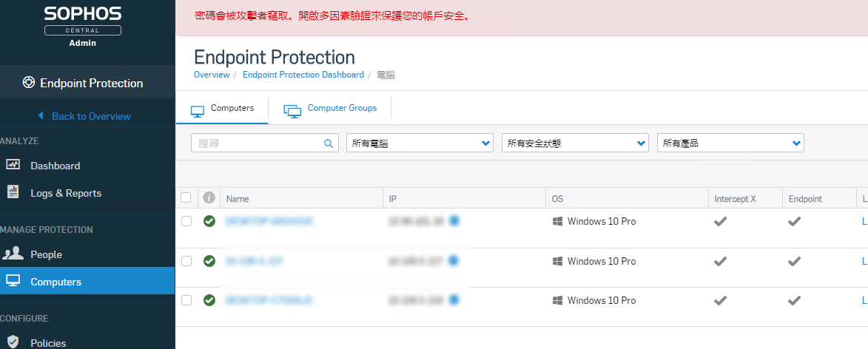Click the Policies shield icon
Image resolution: width=868 pixels, height=349 pixels.
coord(13,343)
